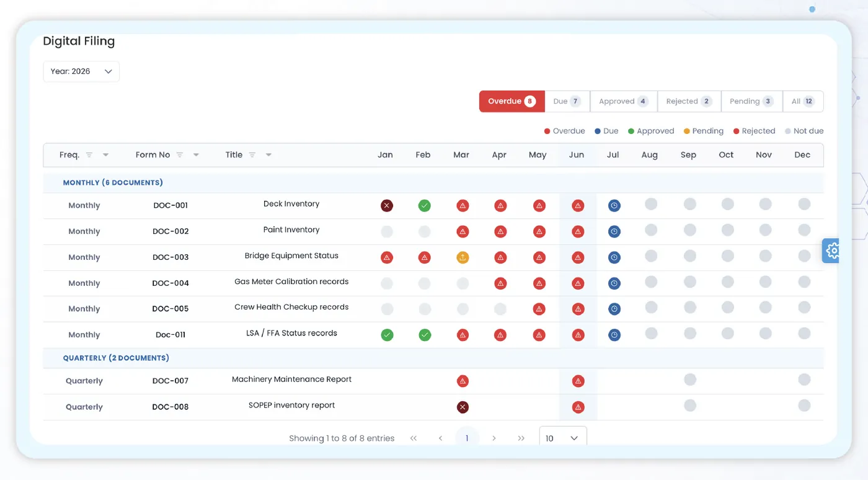Select the Overdue filter tab
868x480 pixels.
[x=512, y=101]
